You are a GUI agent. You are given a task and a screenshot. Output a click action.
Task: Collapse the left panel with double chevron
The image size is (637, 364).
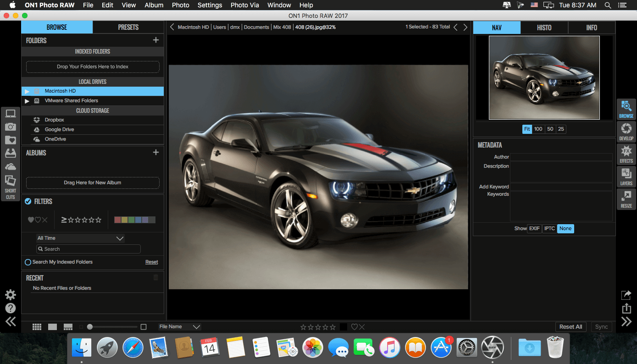[10, 321]
